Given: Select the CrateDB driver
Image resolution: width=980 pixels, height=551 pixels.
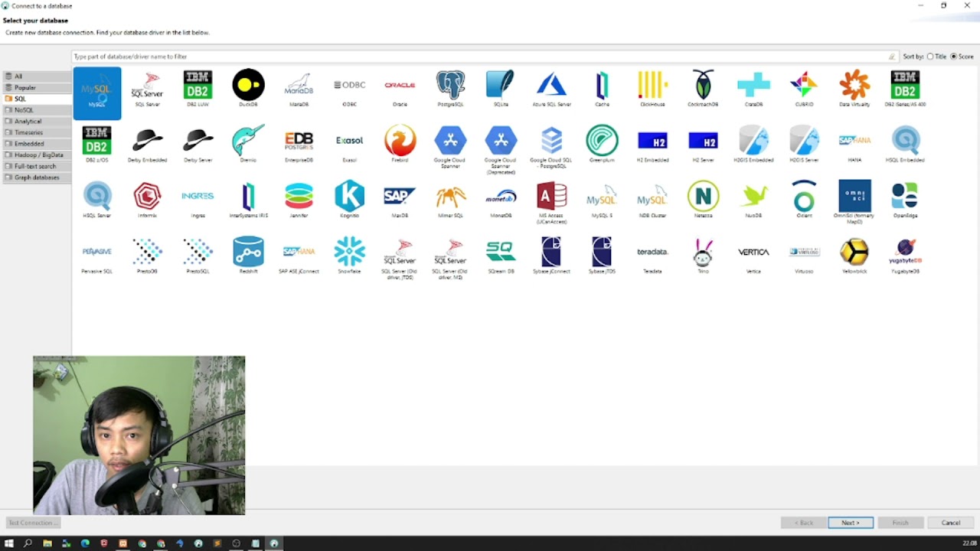Looking at the screenshot, I should (753, 88).
